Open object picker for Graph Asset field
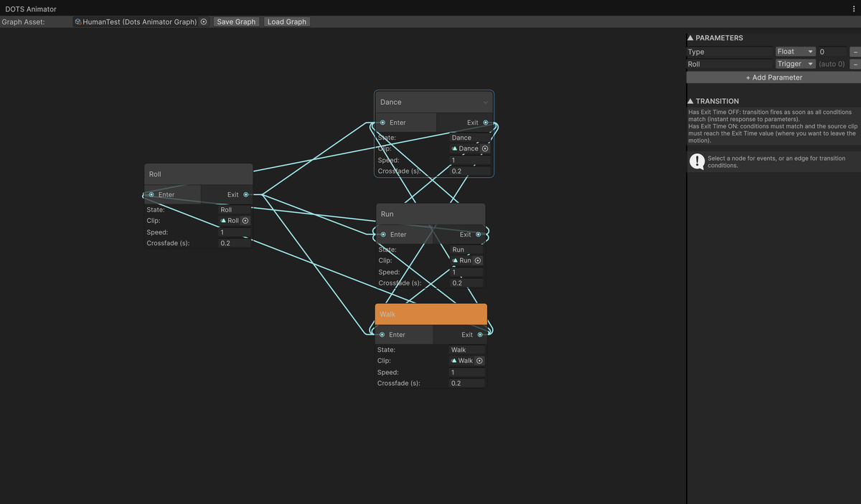This screenshot has height=504, width=861. coord(204,22)
